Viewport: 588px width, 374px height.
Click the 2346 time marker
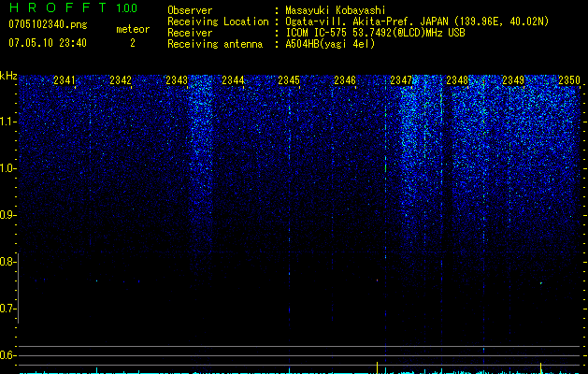[x=345, y=80]
